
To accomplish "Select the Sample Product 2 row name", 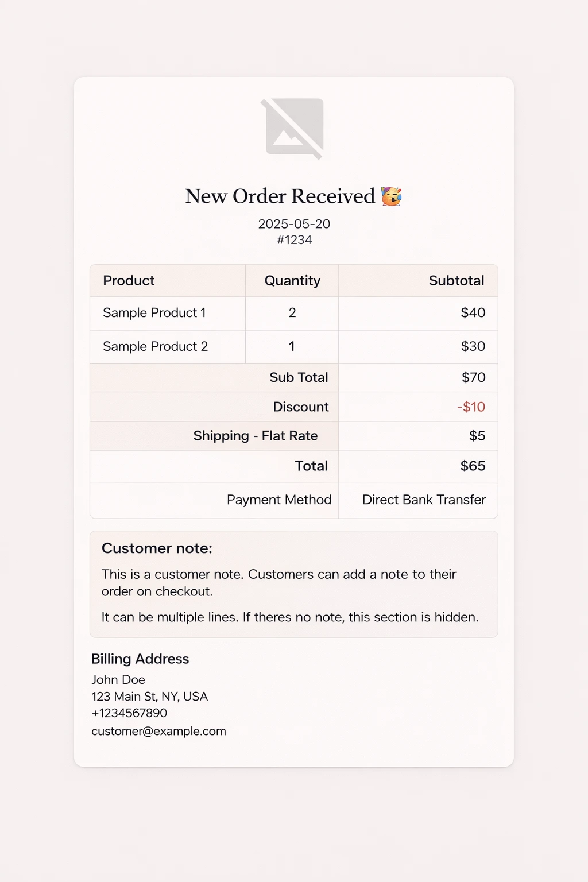I will 155,346.
